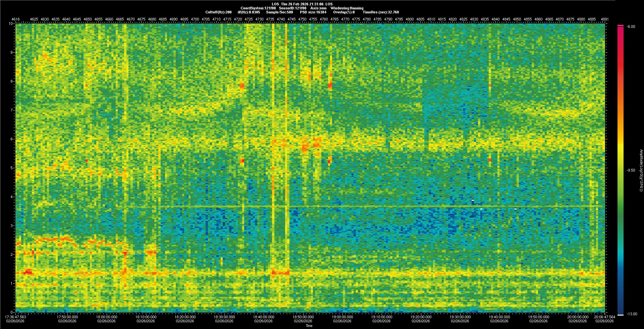Click the 4740 tick on the top axis
Screen dimensions: 644x329
tap(281, 19)
